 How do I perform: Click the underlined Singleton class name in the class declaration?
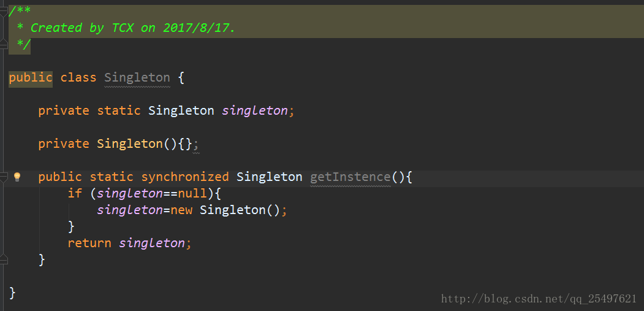[137, 78]
